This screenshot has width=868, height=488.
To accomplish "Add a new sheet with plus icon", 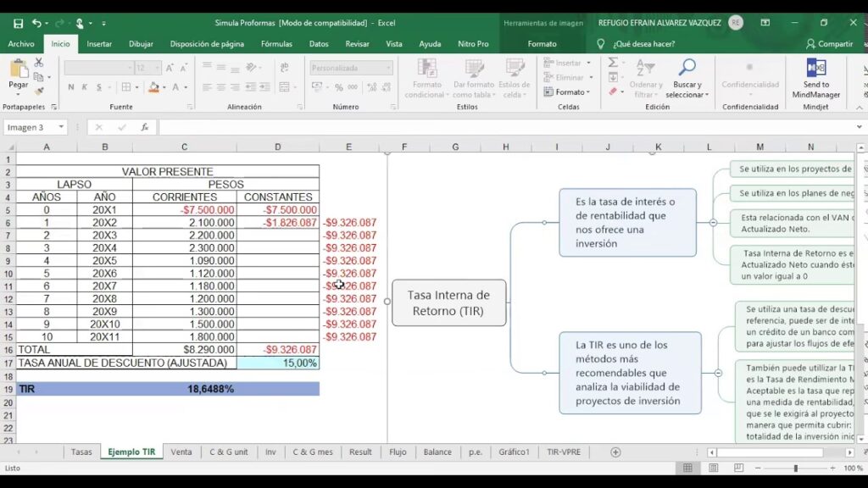I will tap(615, 452).
